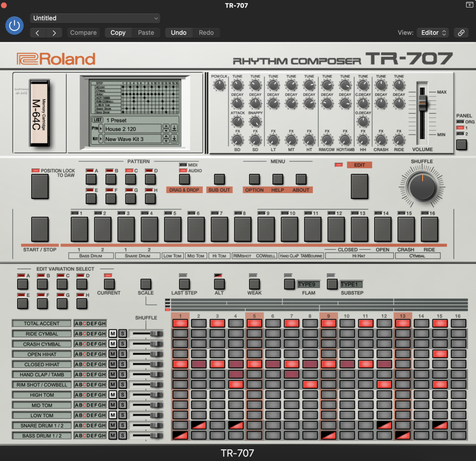The image size is (476, 461).
Task: Adjust the Crash FX knob
Action: (x=381, y=140)
